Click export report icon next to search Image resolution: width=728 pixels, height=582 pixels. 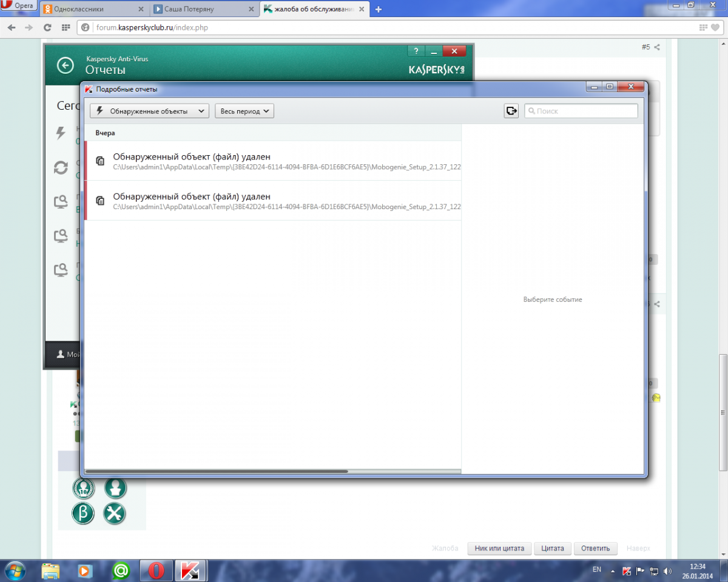tap(511, 111)
